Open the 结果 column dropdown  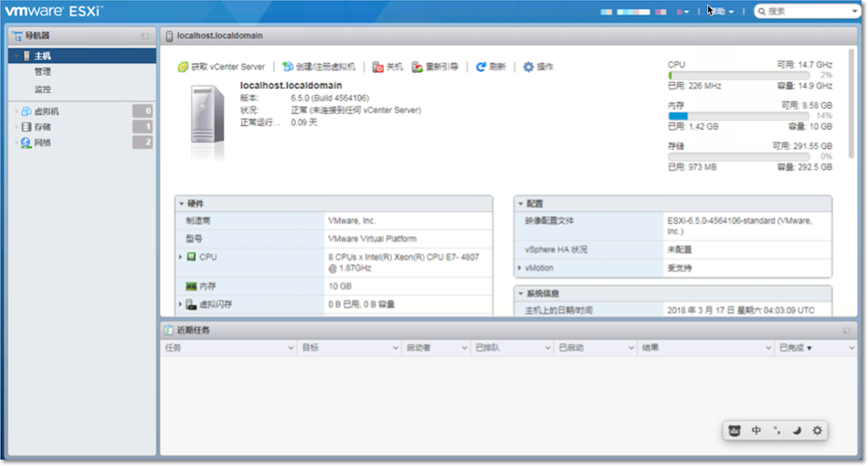pyautogui.click(x=768, y=348)
